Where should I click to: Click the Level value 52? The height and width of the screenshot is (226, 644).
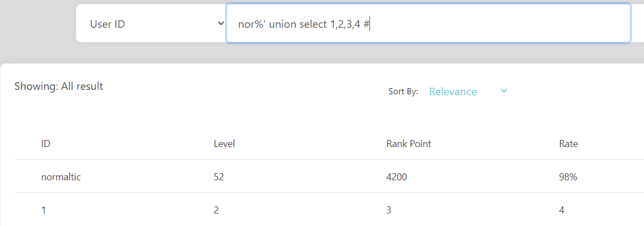click(x=220, y=177)
